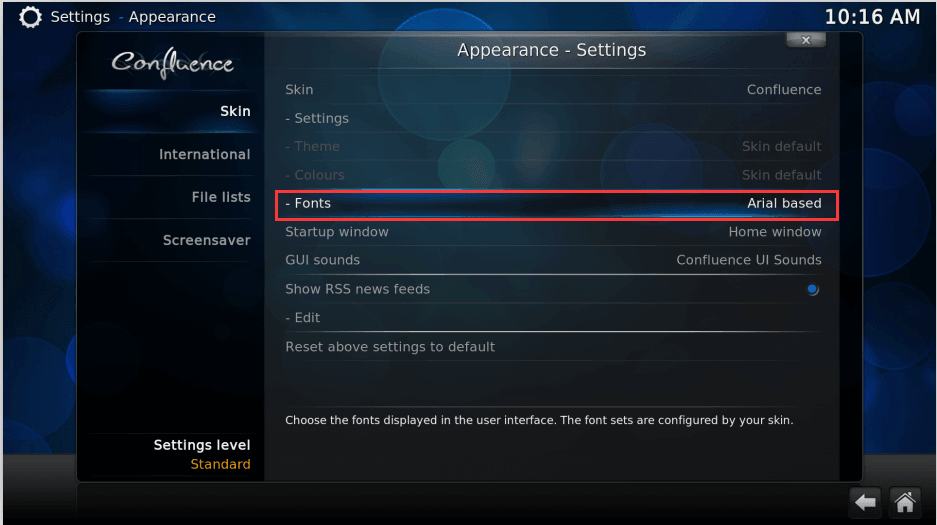Screen dimensions: 937x525
Task: Open skin Settings entry
Action: (552, 118)
